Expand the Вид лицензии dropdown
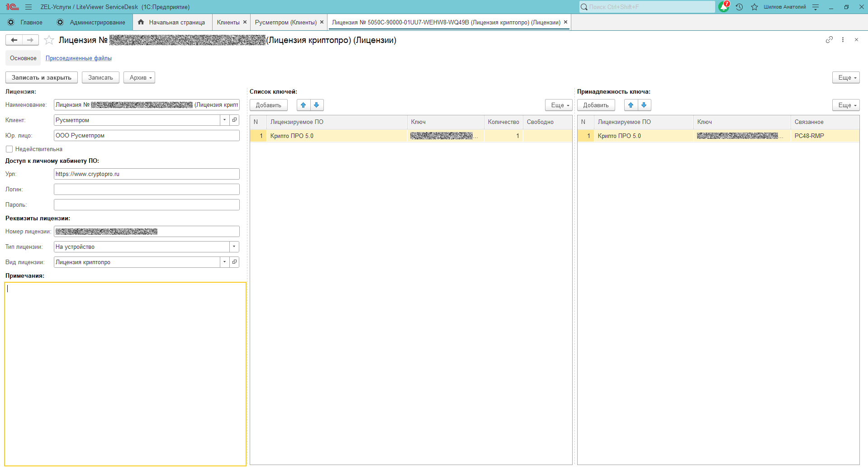868x470 pixels. click(x=224, y=262)
